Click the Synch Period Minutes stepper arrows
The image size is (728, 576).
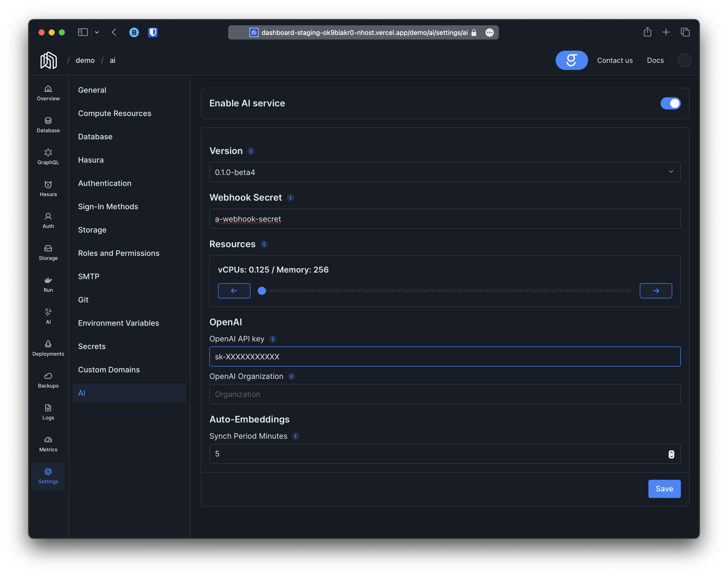[671, 454]
